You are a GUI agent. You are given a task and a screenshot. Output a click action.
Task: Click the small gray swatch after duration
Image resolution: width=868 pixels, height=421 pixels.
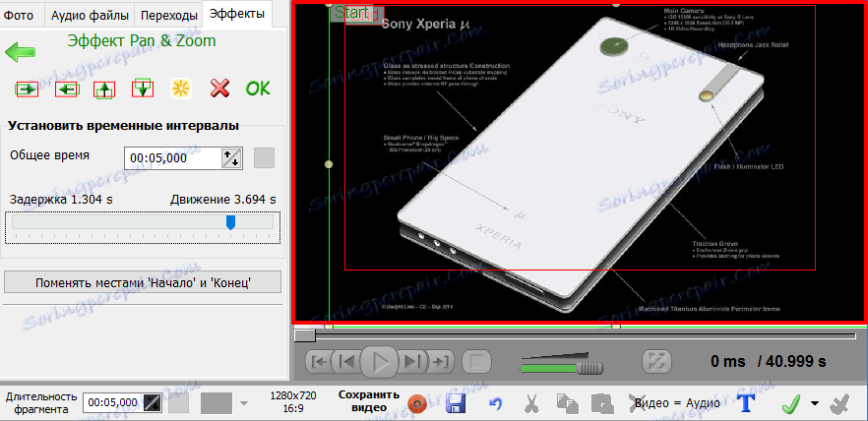click(178, 402)
